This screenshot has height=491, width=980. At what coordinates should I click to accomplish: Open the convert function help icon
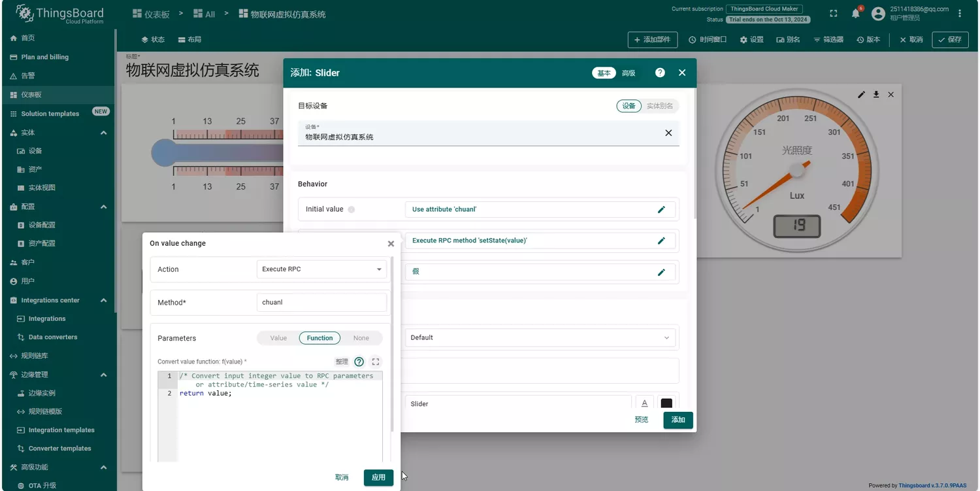[x=359, y=362]
